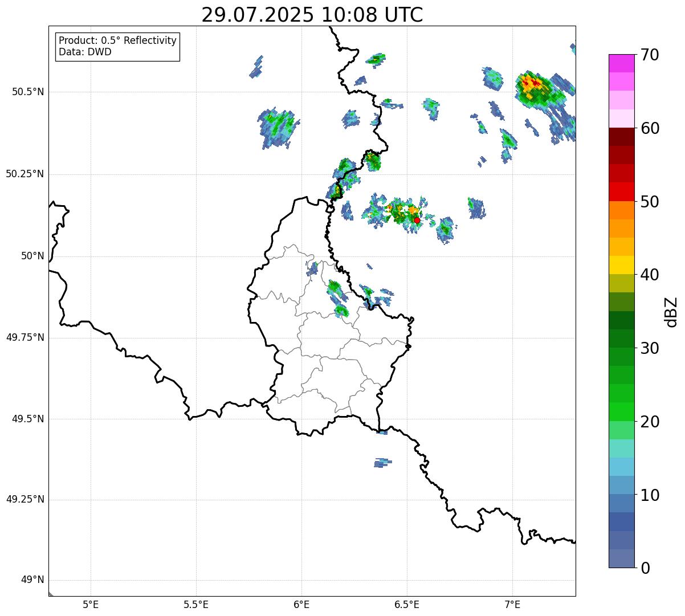The image size is (685, 616).
Task: Click the 5.5°E longitude label
Action: tap(196, 605)
